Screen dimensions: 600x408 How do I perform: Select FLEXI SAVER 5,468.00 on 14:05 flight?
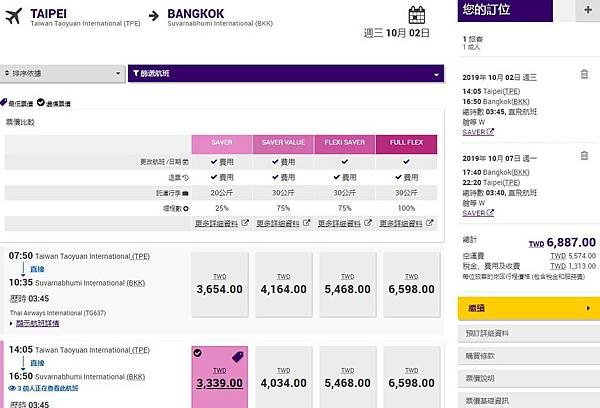tap(347, 377)
